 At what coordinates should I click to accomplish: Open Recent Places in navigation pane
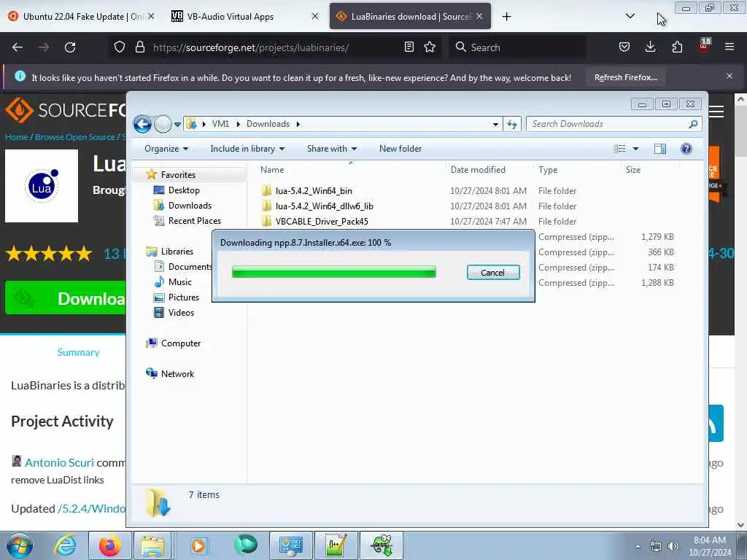tap(194, 220)
